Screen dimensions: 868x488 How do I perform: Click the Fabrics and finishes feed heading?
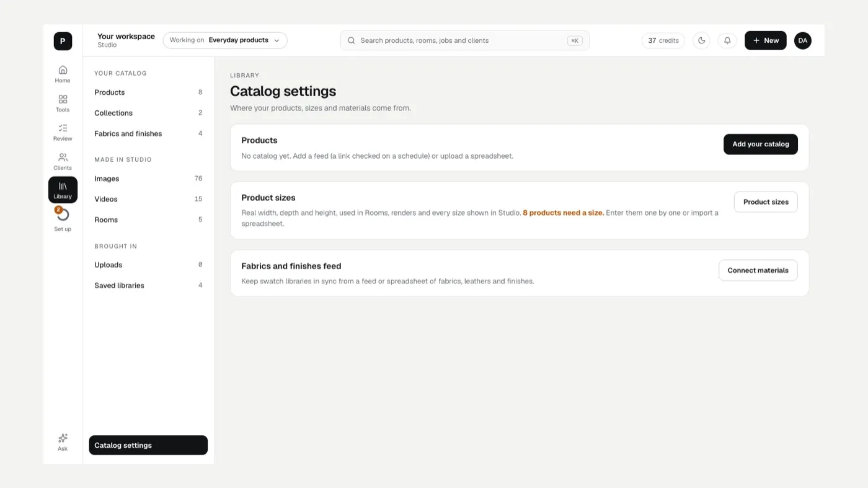click(291, 266)
